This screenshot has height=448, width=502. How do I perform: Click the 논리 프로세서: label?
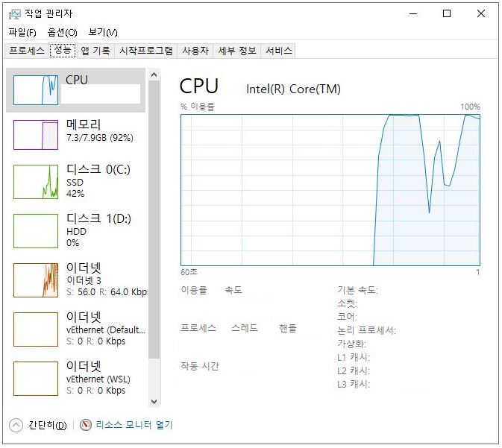point(366,330)
